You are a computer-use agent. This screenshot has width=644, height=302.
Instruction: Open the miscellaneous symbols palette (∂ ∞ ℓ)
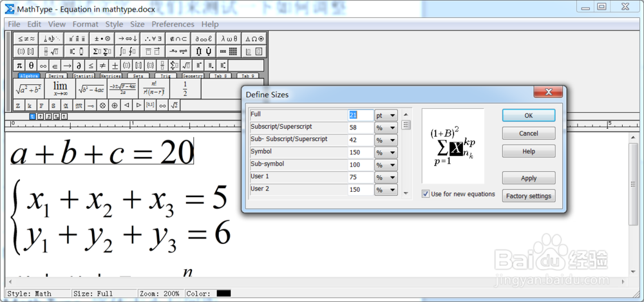[204, 39]
